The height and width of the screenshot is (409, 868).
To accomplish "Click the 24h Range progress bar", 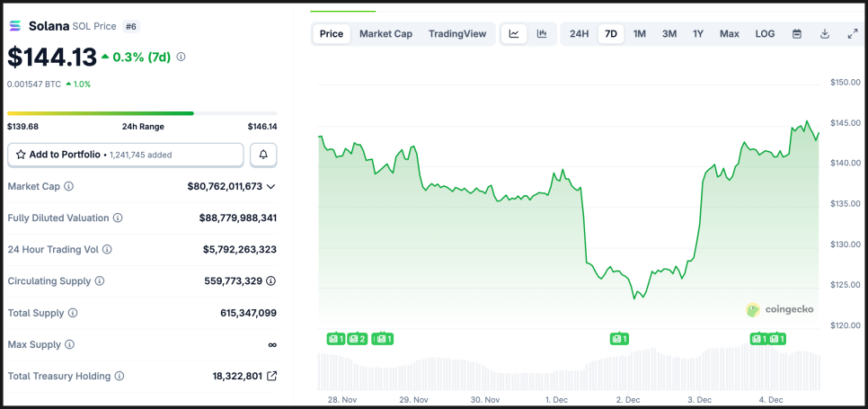I will coord(142,113).
